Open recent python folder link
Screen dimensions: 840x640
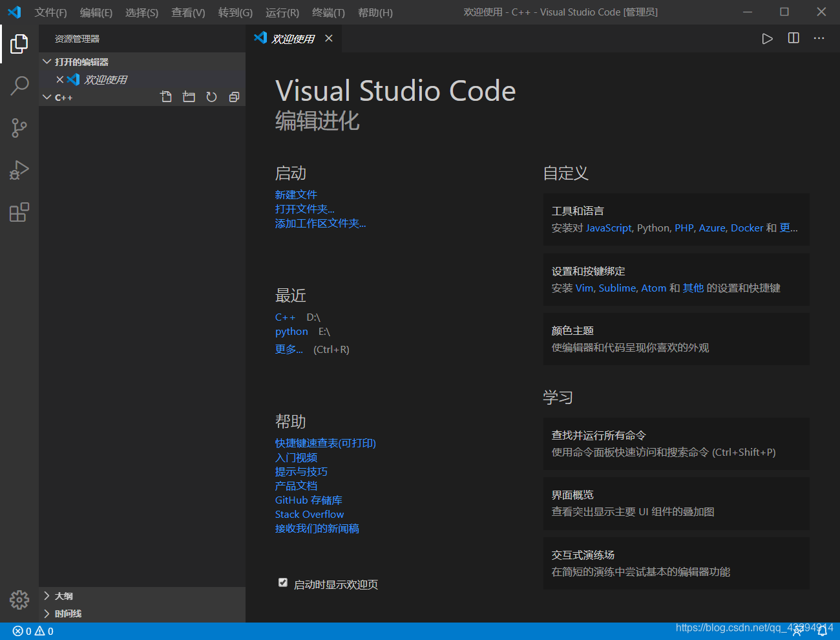(x=291, y=332)
